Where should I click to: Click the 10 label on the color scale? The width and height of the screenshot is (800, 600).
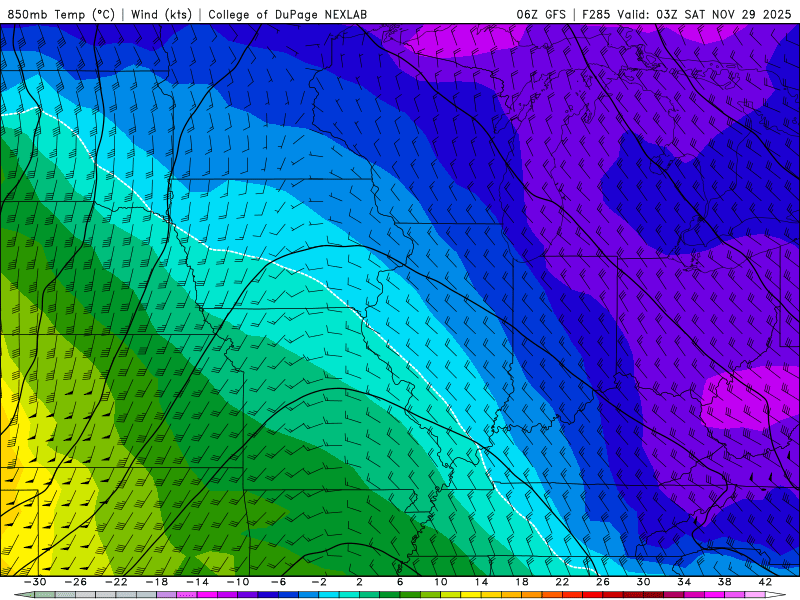pos(440,582)
